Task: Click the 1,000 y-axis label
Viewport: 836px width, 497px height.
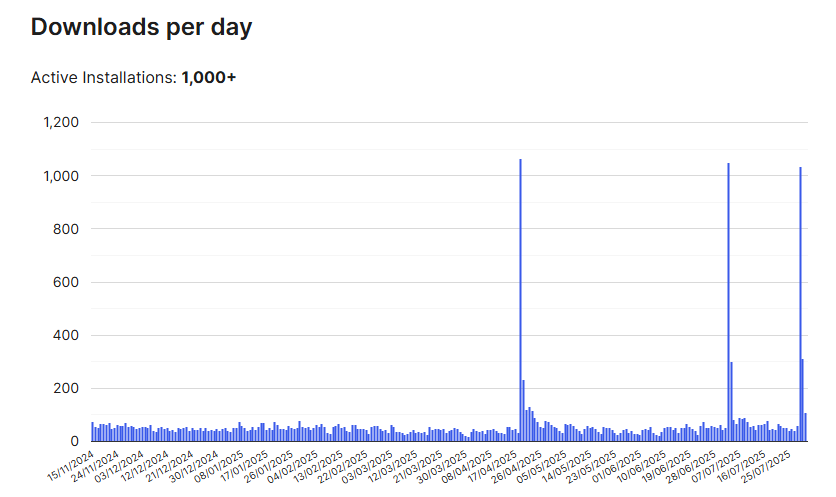Action: (60, 176)
